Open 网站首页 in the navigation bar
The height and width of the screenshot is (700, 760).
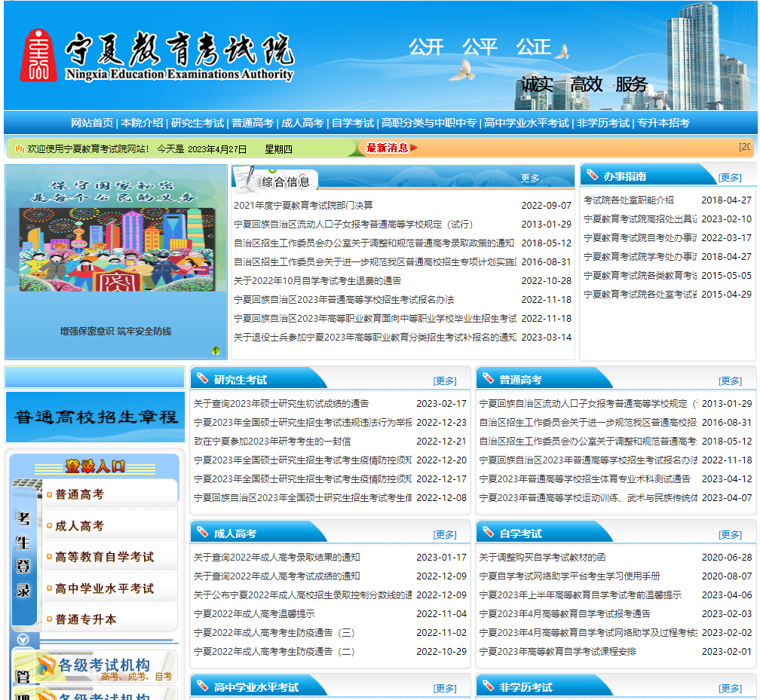point(92,123)
